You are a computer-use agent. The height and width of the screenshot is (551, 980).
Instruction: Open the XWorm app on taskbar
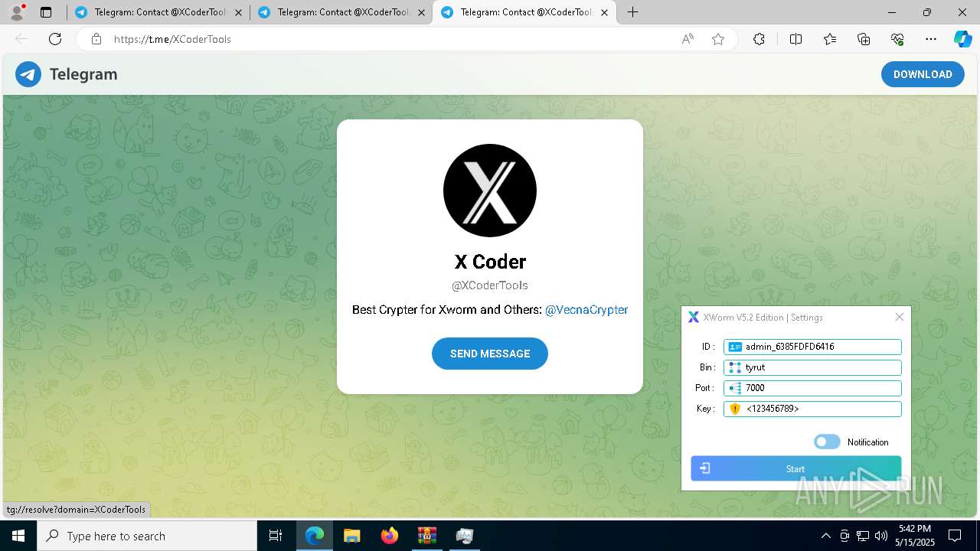click(464, 536)
